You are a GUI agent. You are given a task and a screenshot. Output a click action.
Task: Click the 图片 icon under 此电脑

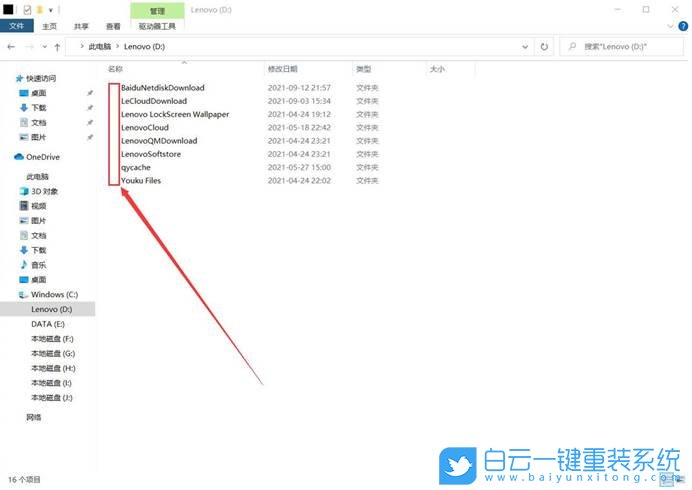(24, 221)
